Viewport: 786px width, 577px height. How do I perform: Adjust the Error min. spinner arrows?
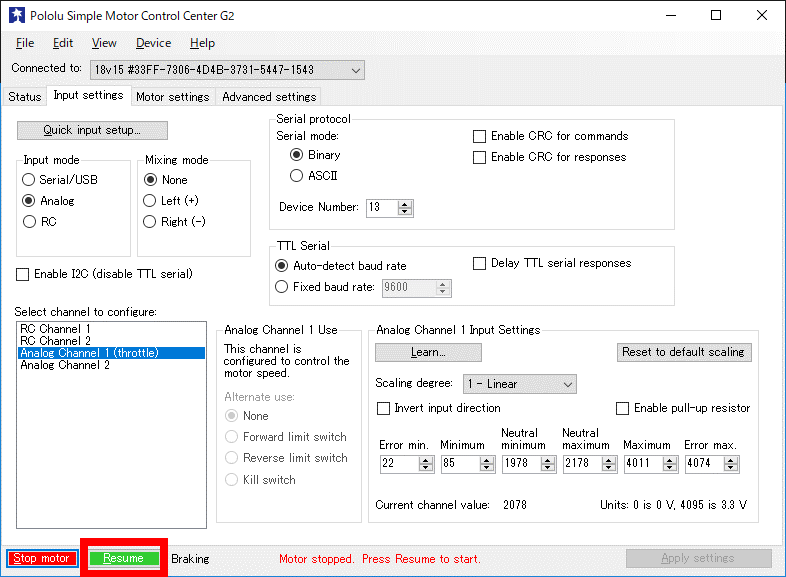click(426, 464)
